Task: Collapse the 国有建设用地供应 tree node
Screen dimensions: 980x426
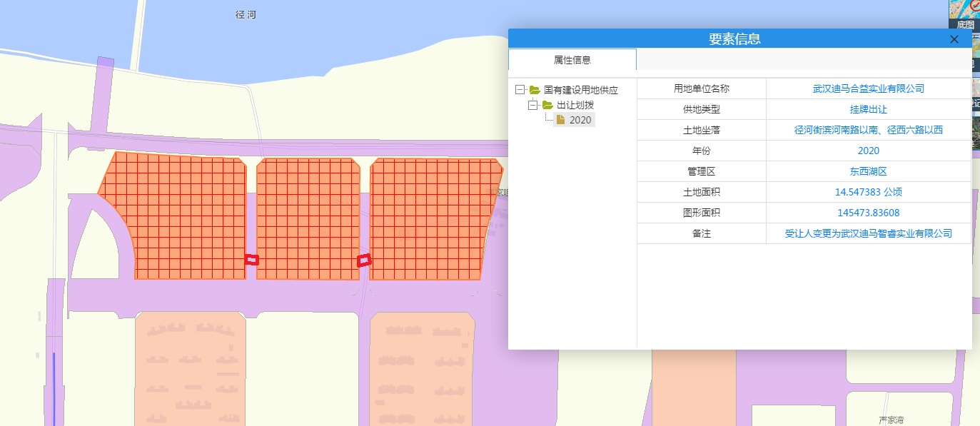Action: coord(520,90)
